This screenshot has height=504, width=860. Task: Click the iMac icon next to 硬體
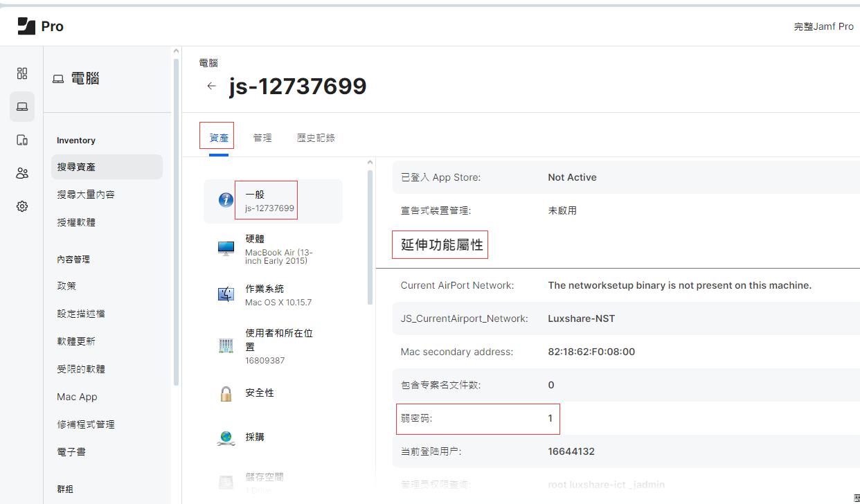pyautogui.click(x=226, y=249)
